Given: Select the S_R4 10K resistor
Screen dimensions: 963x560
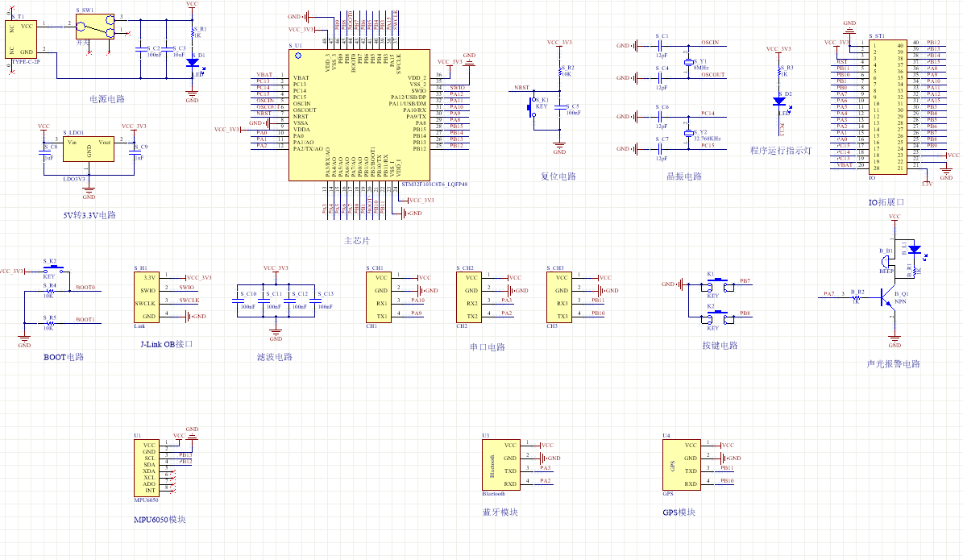Looking at the screenshot, I should coord(50,291).
